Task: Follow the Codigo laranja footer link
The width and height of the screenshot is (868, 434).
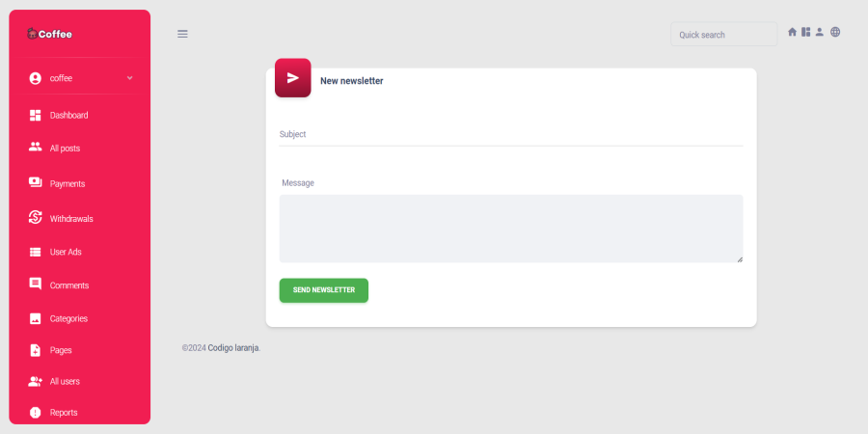Action: (233, 348)
